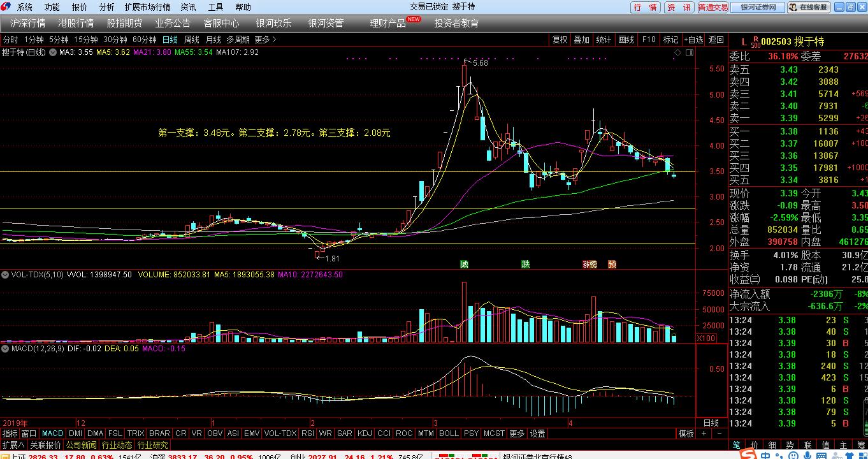Open the 报价 menu
This screenshot has height=459, width=868.
point(80,7)
